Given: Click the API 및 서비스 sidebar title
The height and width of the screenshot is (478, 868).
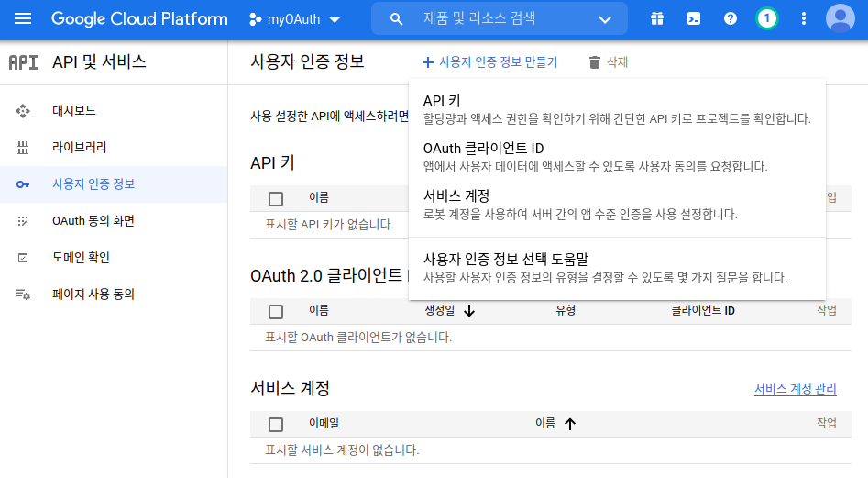Looking at the screenshot, I should 99,61.
